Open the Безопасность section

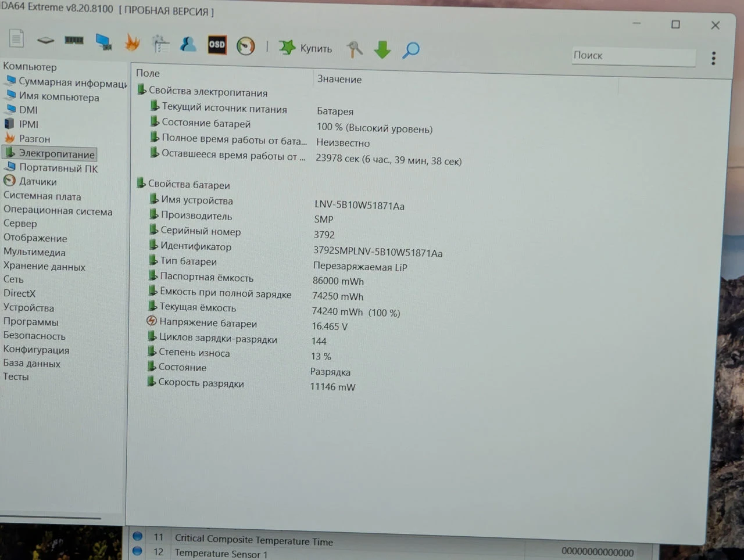click(34, 336)
